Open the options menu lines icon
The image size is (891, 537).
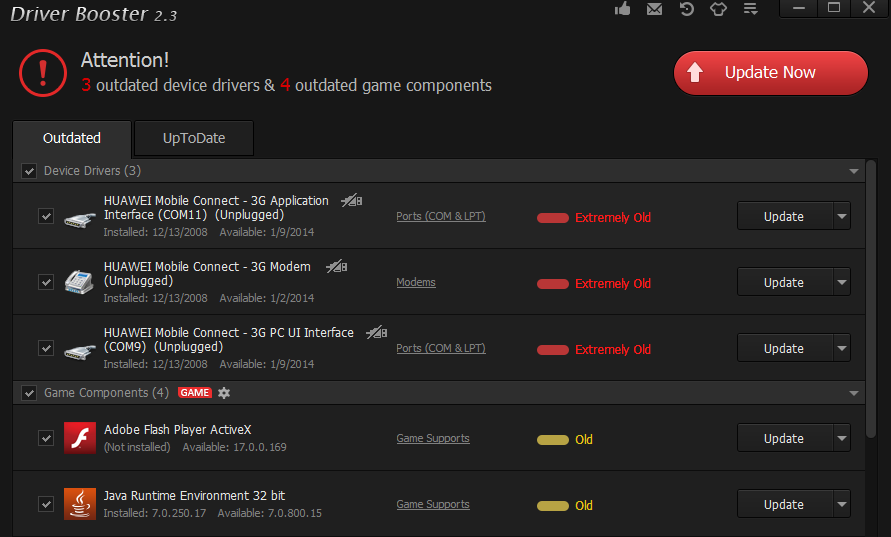[751, 9]
